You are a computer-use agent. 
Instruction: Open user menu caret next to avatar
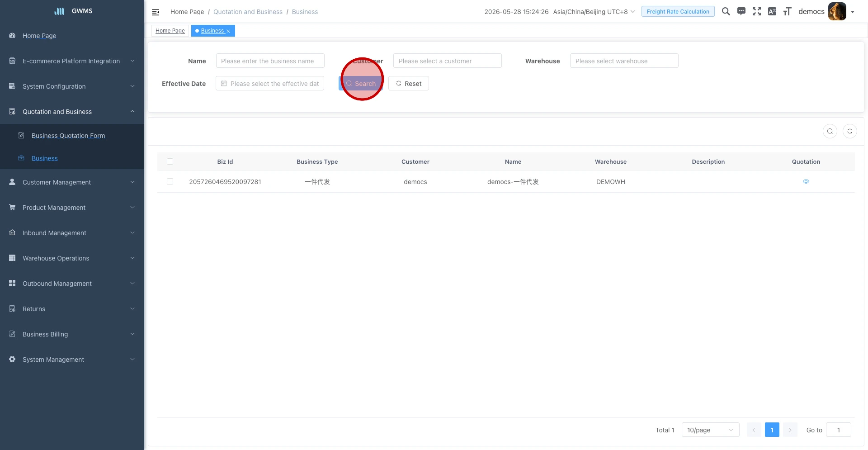coord(853,12)
